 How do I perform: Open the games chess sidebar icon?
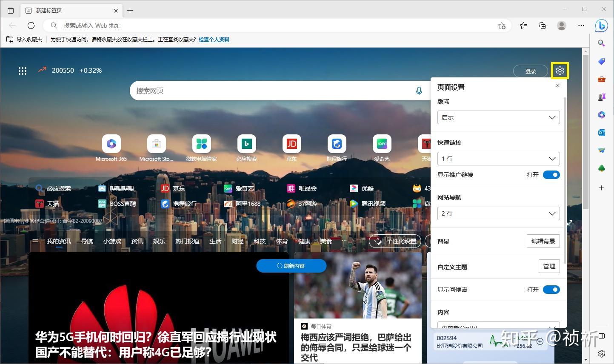601,97
